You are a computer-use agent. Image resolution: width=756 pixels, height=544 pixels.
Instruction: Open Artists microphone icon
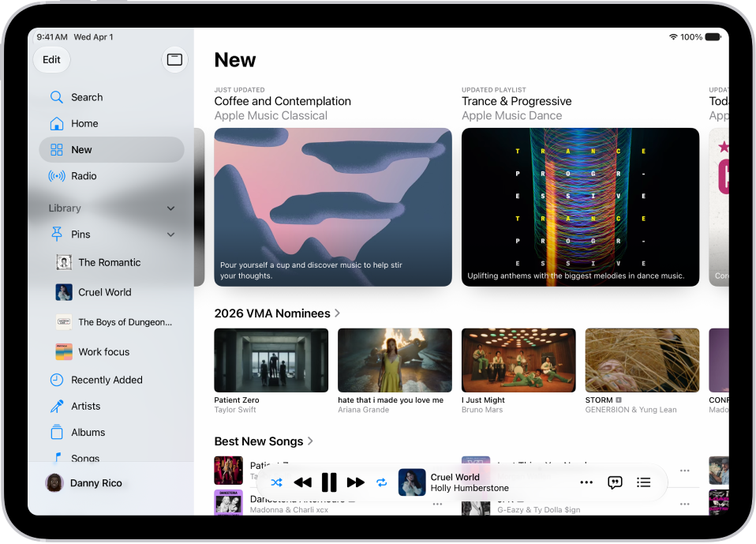point(56,406)
